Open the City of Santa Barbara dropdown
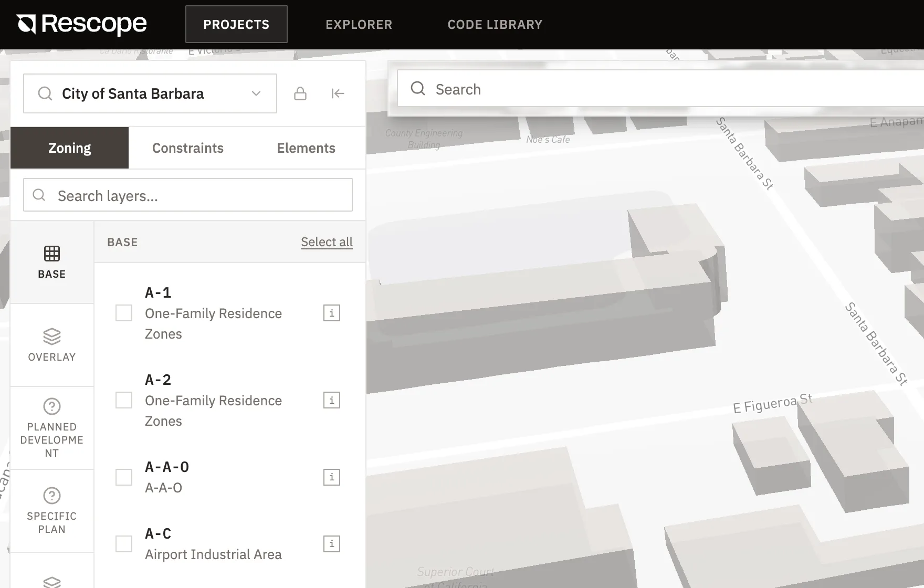Screen dimensions: 924x588 pos(150,93)
